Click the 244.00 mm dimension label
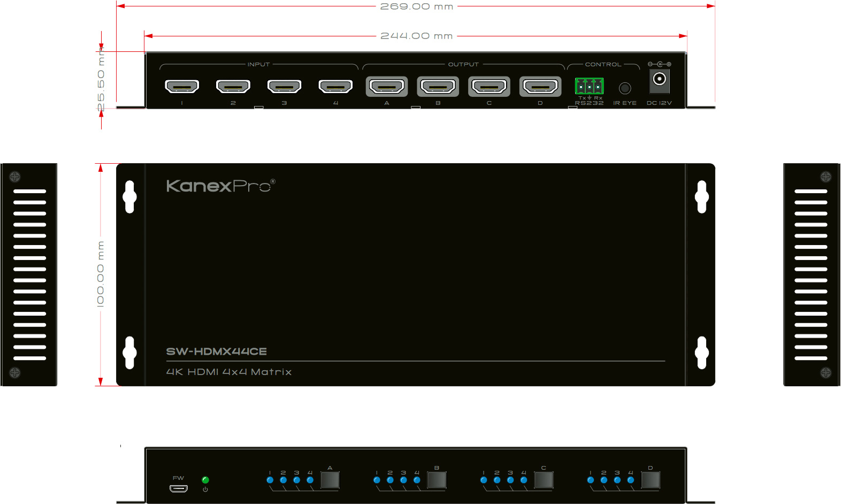 [x=417, y=36]
